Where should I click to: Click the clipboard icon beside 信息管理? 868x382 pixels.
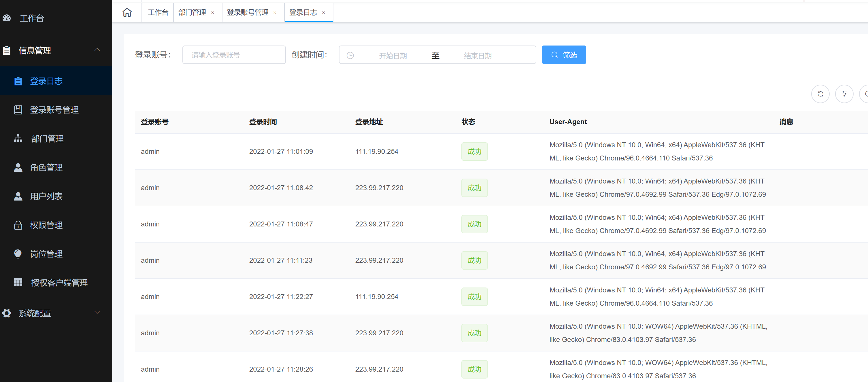[6, 50]
